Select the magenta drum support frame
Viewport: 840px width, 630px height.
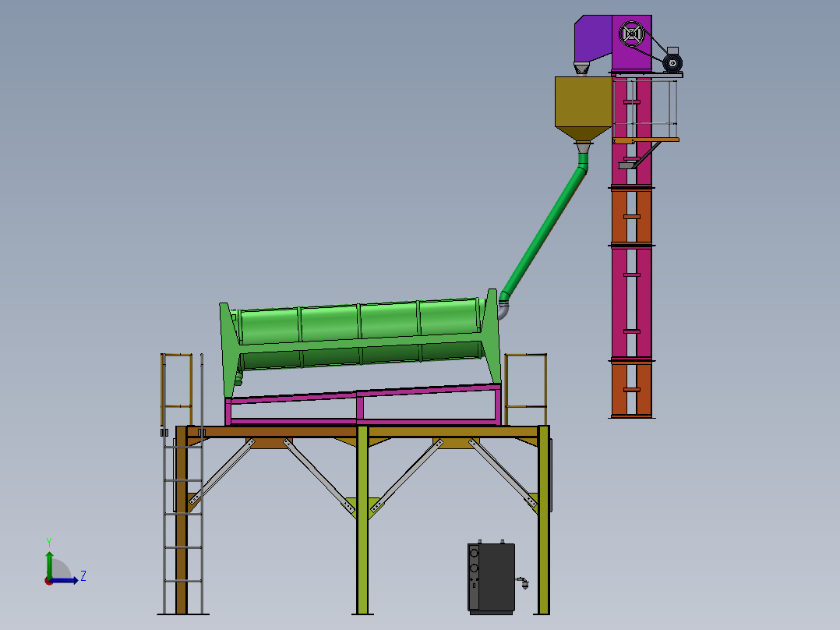(363, 405)
